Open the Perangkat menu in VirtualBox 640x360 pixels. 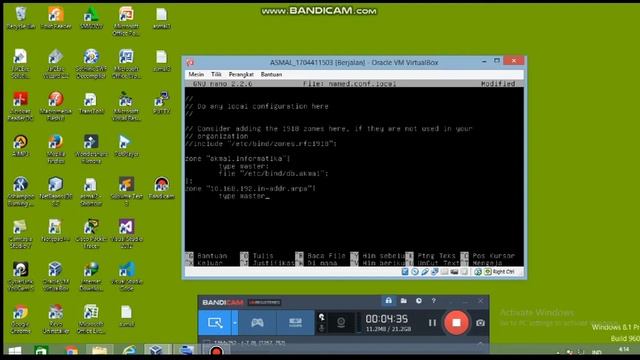point(241,74)
